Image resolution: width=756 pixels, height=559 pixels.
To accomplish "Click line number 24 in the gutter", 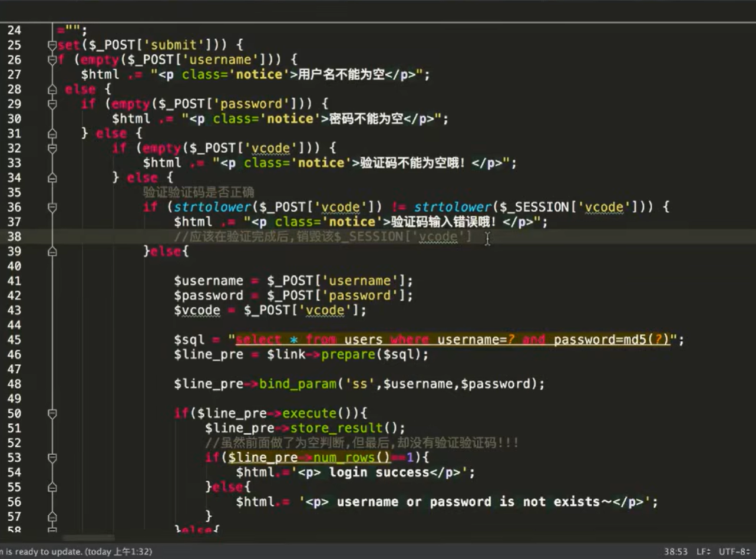I will 14,31.
